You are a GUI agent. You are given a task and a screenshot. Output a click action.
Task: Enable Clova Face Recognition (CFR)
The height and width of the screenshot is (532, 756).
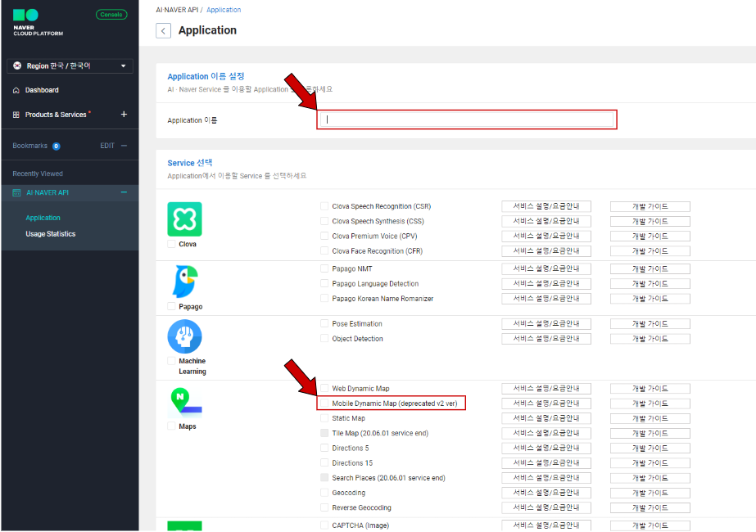[x=324, y=251]
